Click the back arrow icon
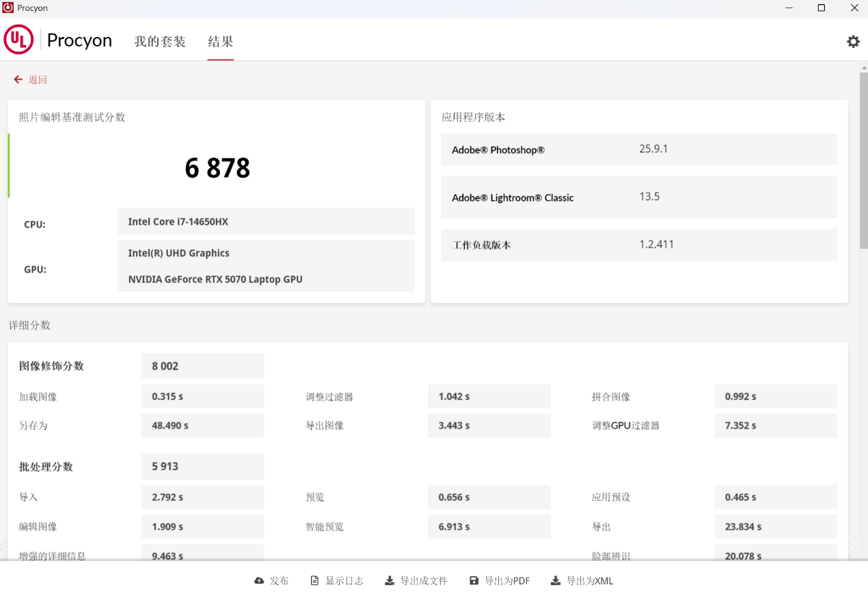The height and width of the screenshot is (596, 868). [18, 79]
